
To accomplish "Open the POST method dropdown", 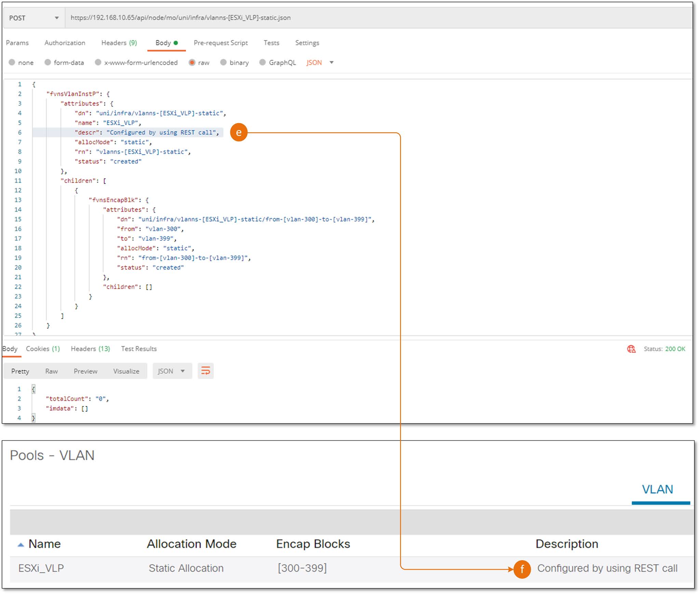I will tap(33, 18).
